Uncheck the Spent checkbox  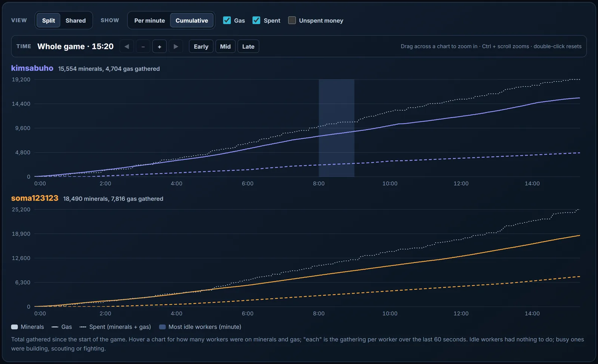click(x=256, y=20)
